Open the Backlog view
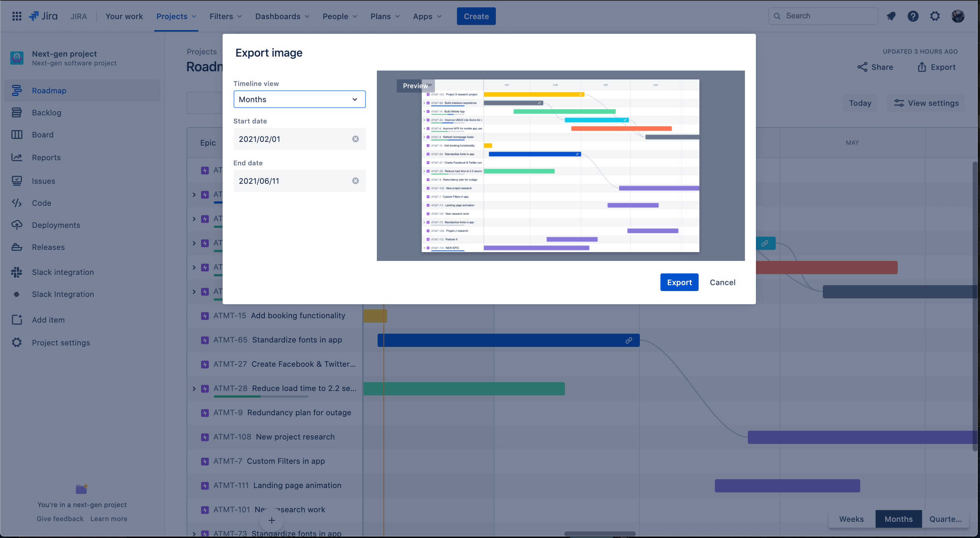This screenshot has height=538, width=980. tap(46, 112)
